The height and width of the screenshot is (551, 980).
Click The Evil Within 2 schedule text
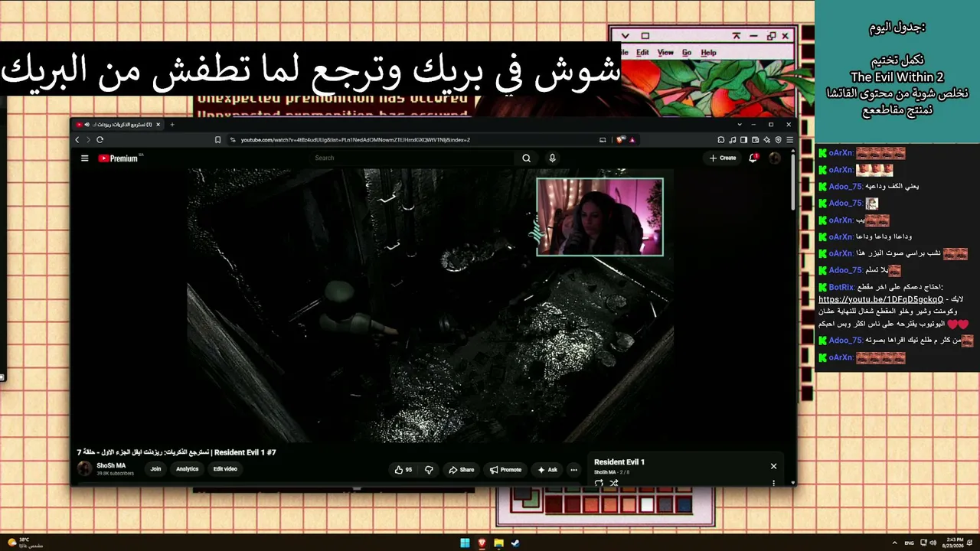click(x=897, y=77)
